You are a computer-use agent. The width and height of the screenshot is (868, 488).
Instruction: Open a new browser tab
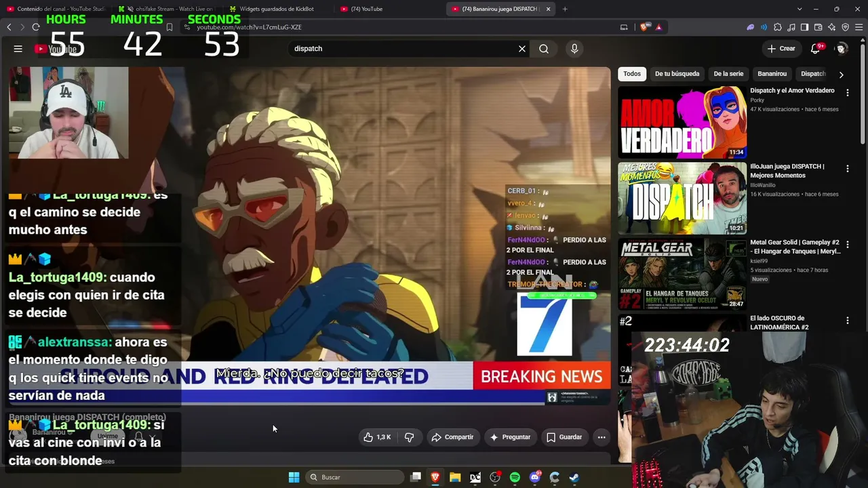(x=565, y=9)
